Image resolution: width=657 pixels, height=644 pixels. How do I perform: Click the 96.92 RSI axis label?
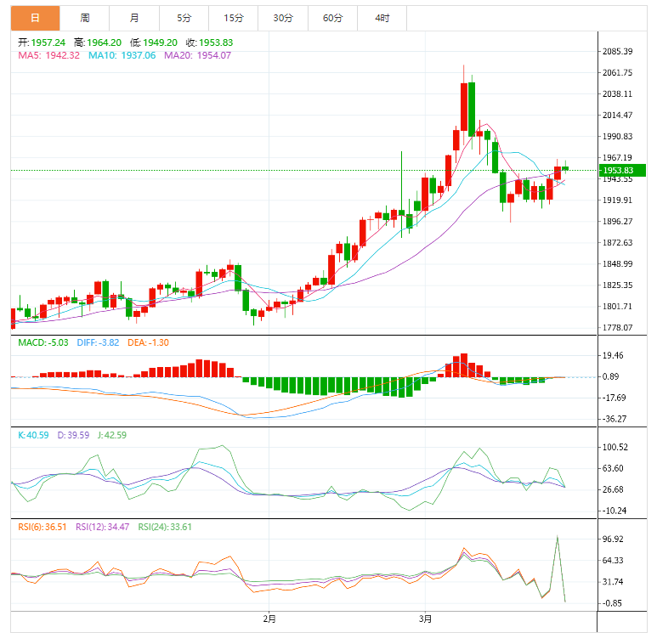coord(613,539)
